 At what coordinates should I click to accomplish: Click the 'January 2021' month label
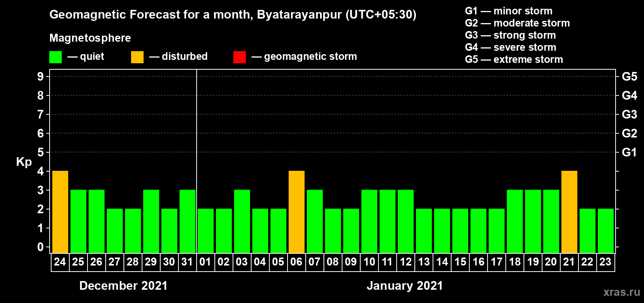[405, 286]
